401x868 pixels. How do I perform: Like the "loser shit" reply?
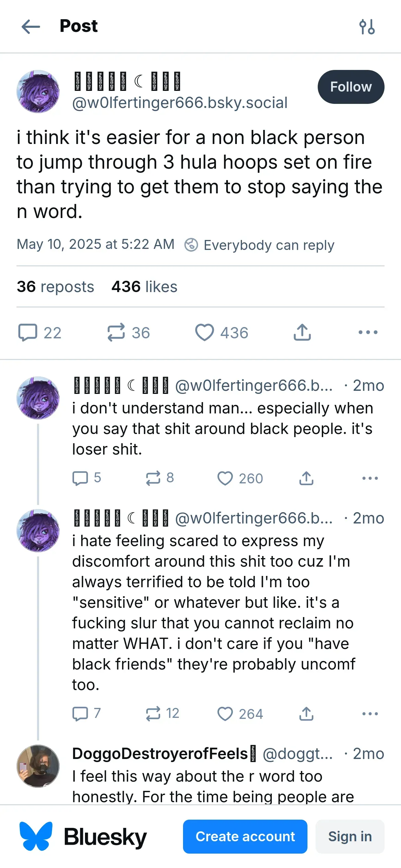225,478
